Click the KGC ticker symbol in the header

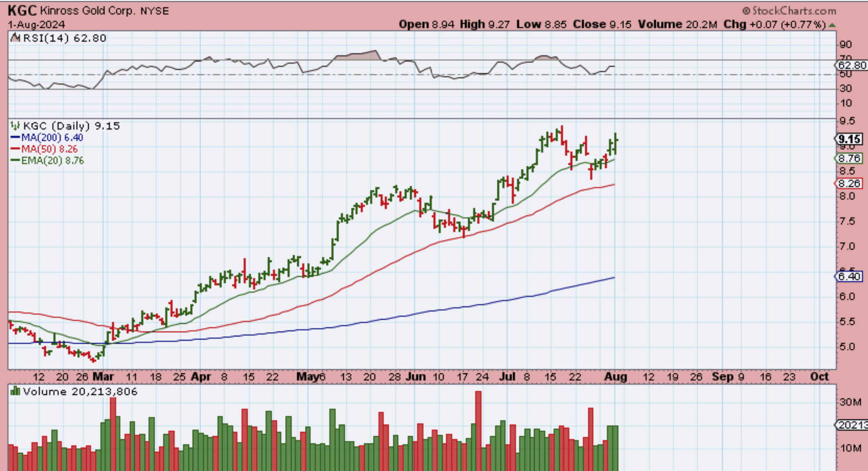(22, 10)
